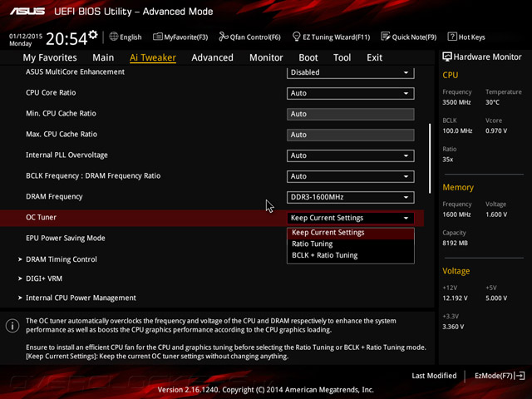
Task: Click the EzMode exit arrow icon
Action: tap(520, 376)
